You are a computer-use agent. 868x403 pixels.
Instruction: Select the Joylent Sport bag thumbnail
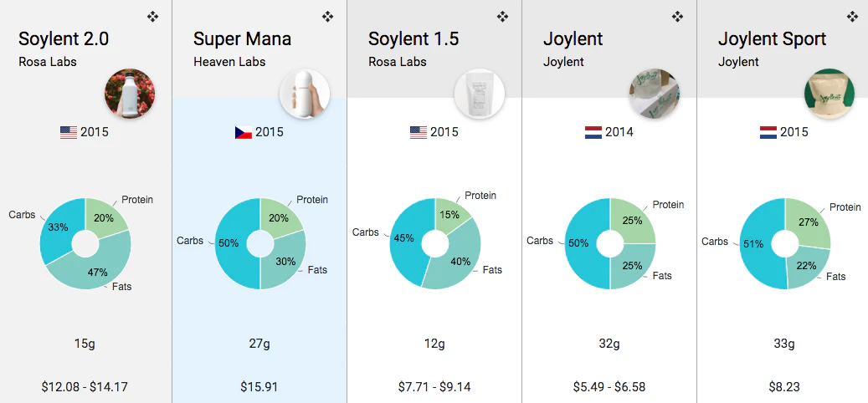click(829, 94)
